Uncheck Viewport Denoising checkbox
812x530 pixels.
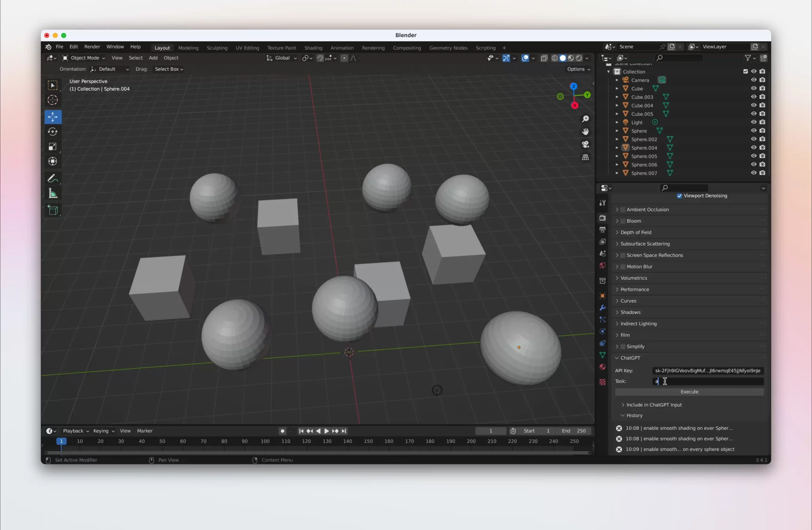pyautogui.click(x=679, y=196)
